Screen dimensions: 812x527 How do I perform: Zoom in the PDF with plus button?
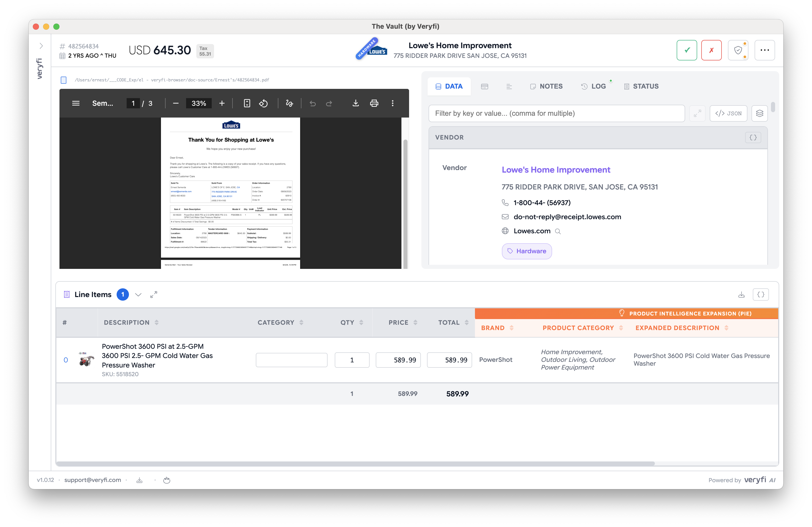[x=222, y=103]
